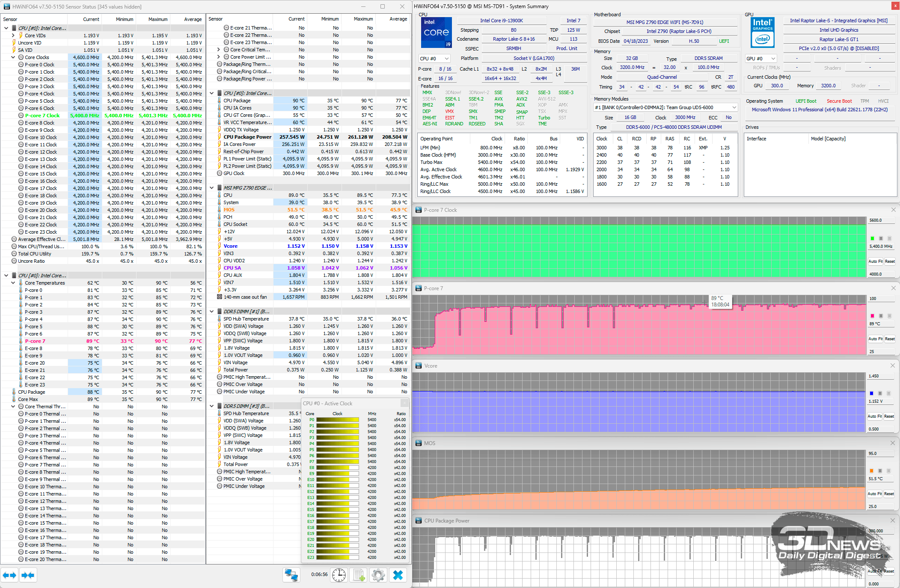This screenshot has width=900, height=588.
Task: Open the memory module Team Group dropdown
Action: pos(665,107)
